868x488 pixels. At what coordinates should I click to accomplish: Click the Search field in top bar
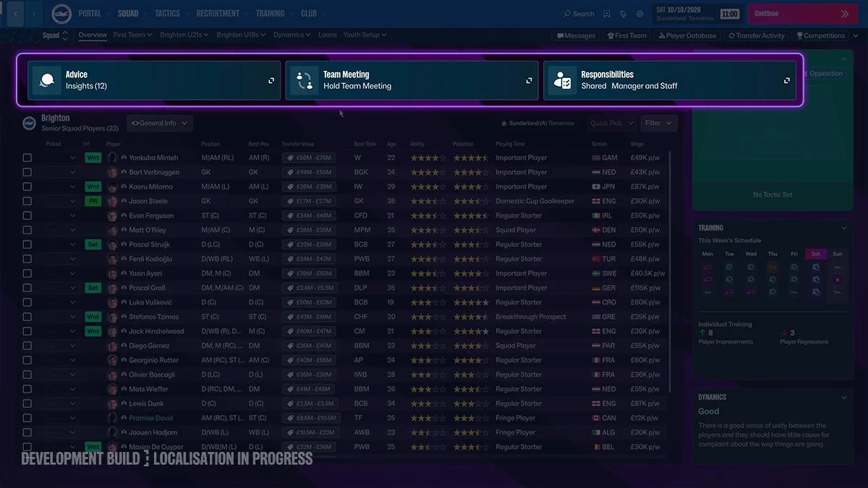pos(579,14)
